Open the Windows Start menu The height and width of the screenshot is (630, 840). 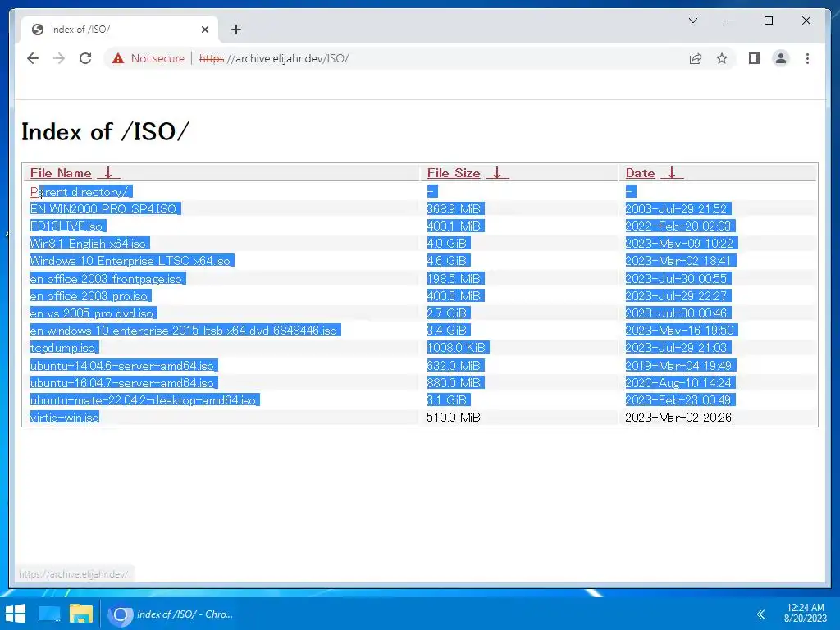(16, 614)
